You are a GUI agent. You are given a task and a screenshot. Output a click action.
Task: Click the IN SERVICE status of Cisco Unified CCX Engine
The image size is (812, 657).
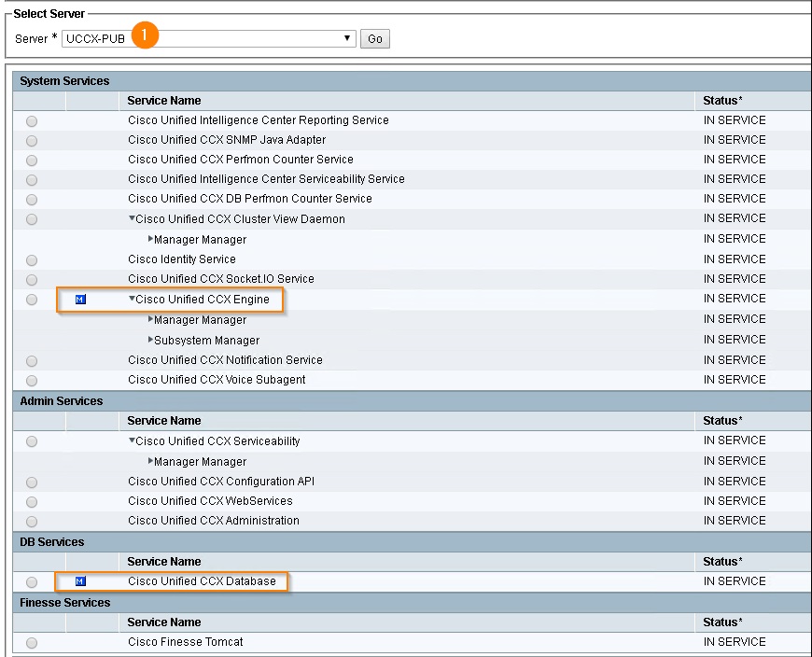click(x=735, y=299)
